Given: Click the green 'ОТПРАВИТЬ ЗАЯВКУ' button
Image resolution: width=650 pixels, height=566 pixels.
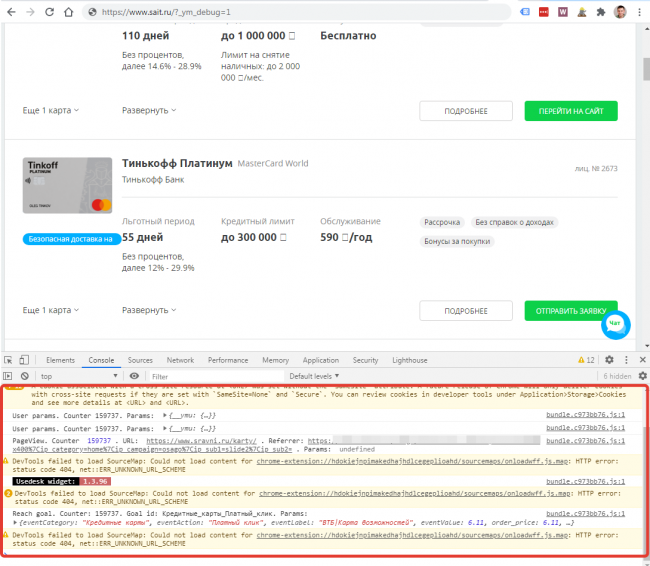Looking at the screenshot, I should coord(570,311).
